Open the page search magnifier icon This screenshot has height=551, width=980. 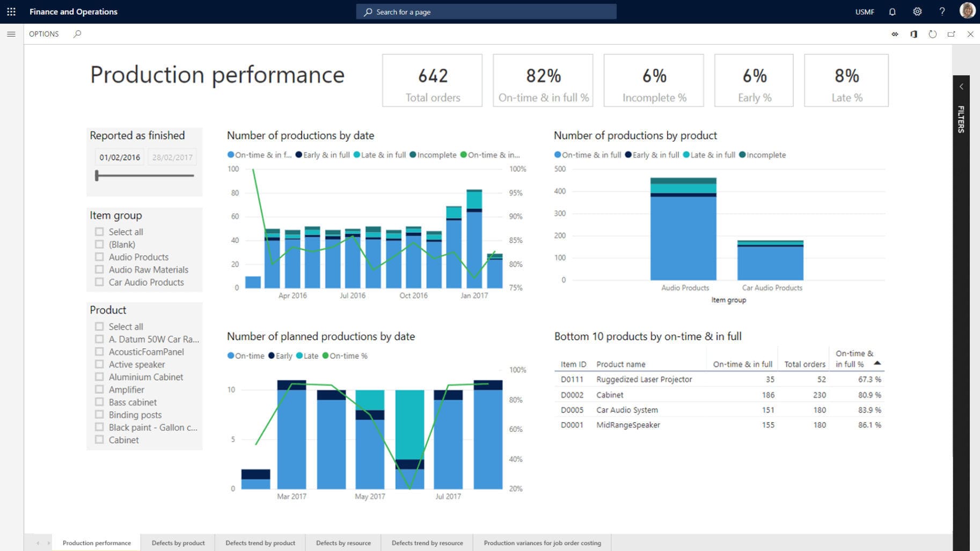click(77, 34)
